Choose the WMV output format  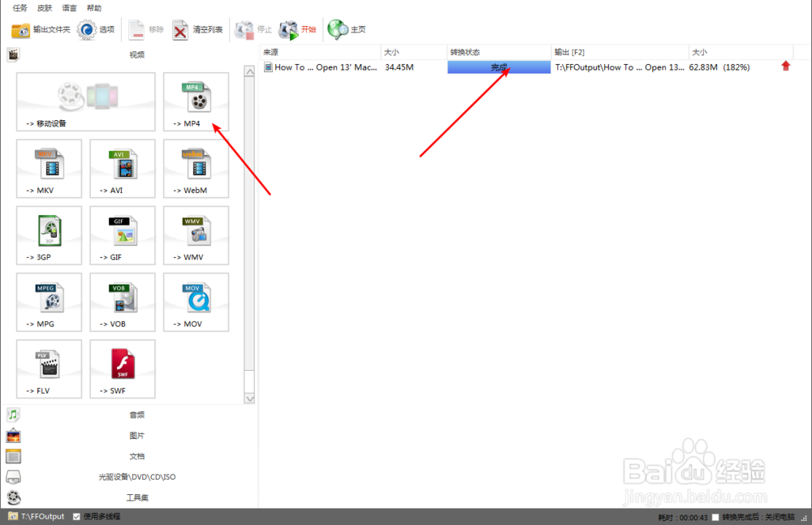pos(196,235)
